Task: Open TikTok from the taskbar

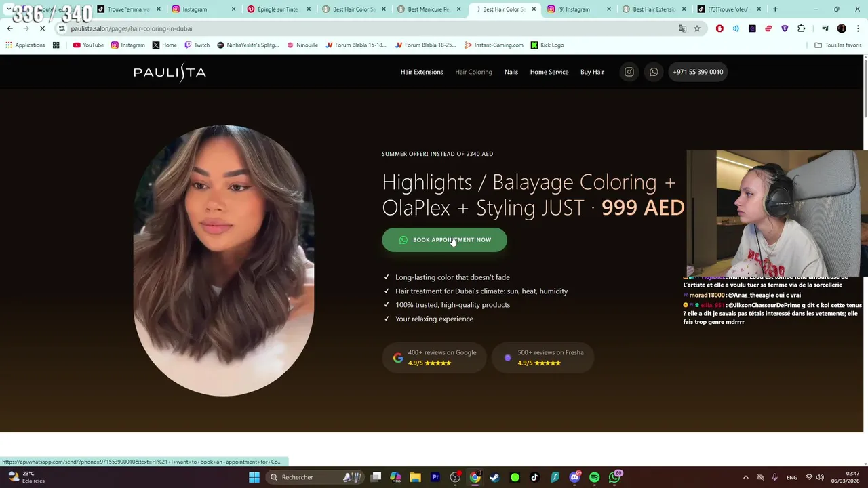Action: click(x=534, y=477)
